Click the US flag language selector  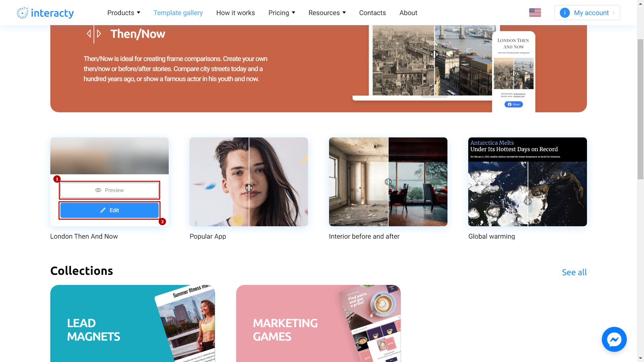tap(535, 12)
